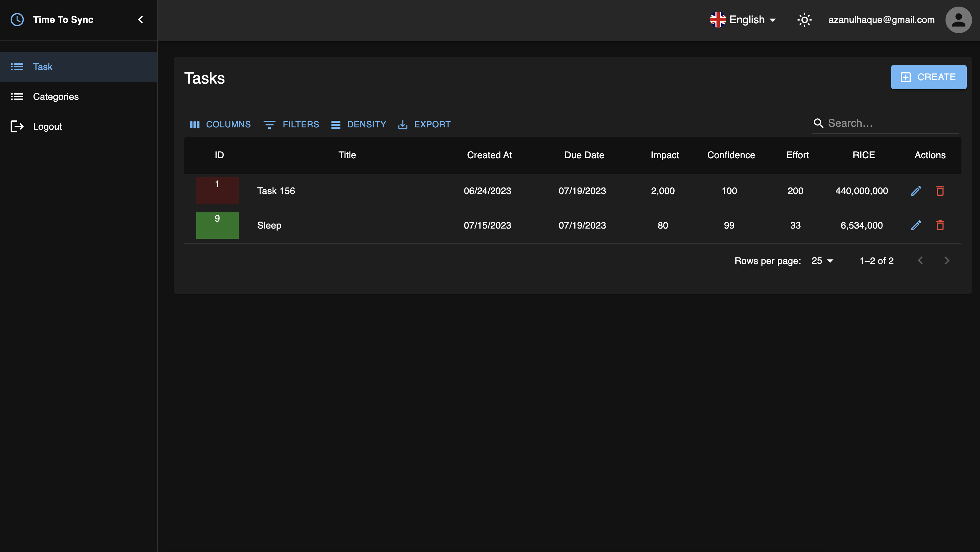Edit the Sleep task with pencil icon
This screenshot has width=980, height=552.
click(916, 226)
